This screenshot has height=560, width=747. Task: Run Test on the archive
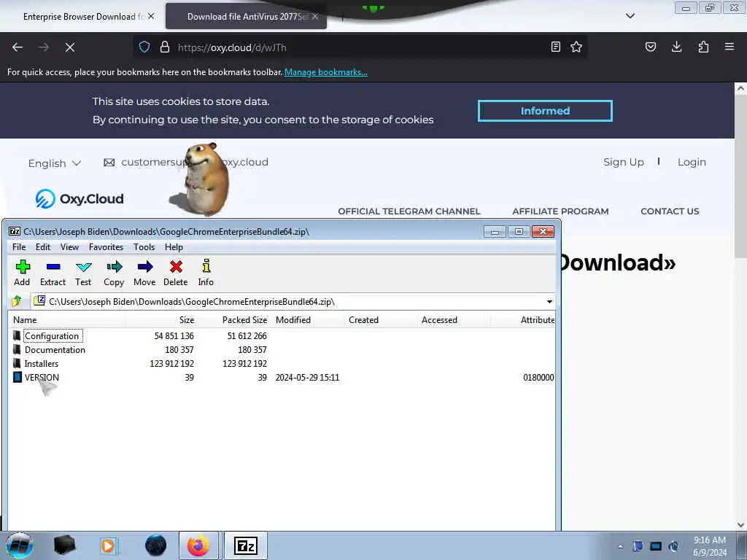pyautogui.click(x=83, y=273)
